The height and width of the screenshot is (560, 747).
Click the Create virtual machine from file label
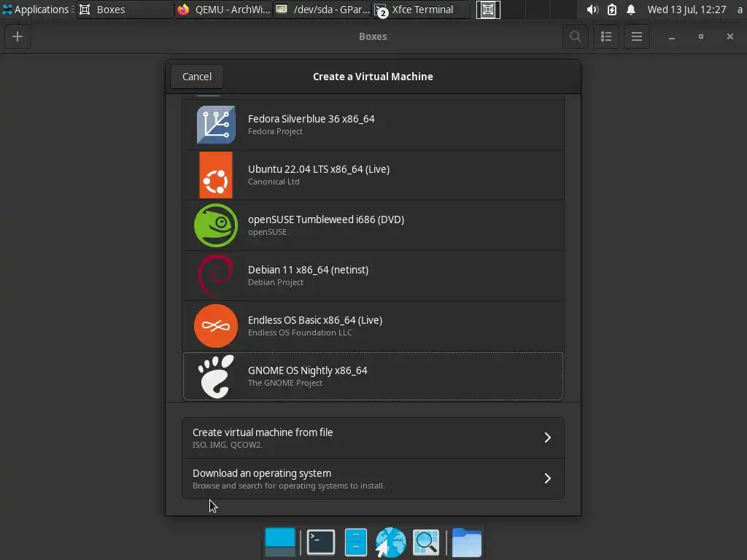(263, 432)
